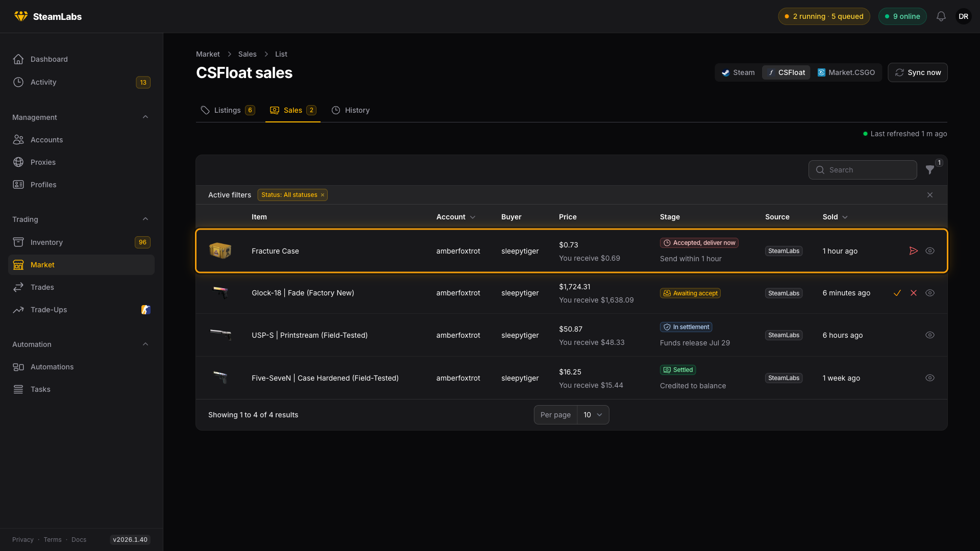
Task: Click the Trade-Ups badge icon
Action: pos(145,310)
